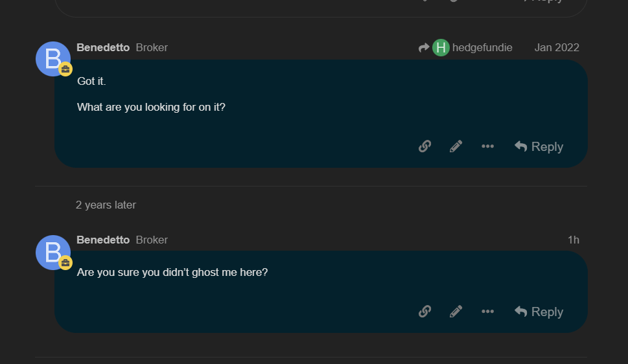Click the green hedgefundie avatar icon
This screenshot has width=628, height=364.
coord(441,48)
